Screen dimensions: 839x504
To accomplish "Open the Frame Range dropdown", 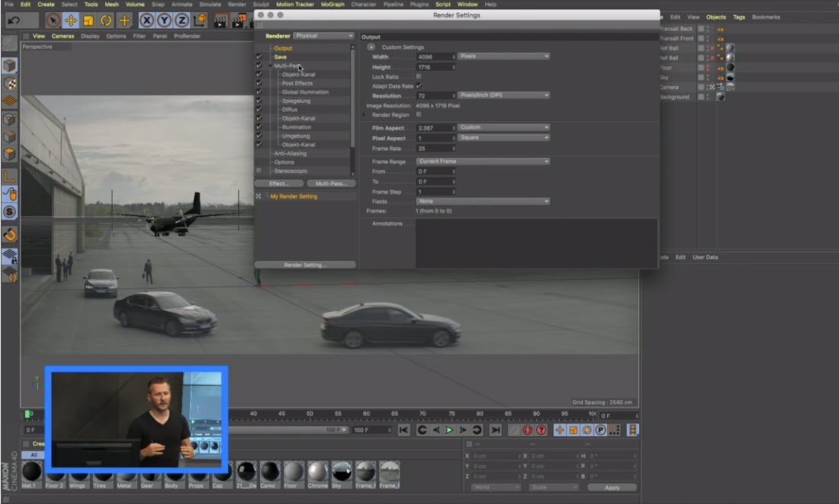I will pyautogui.click(x=482, y=162).
